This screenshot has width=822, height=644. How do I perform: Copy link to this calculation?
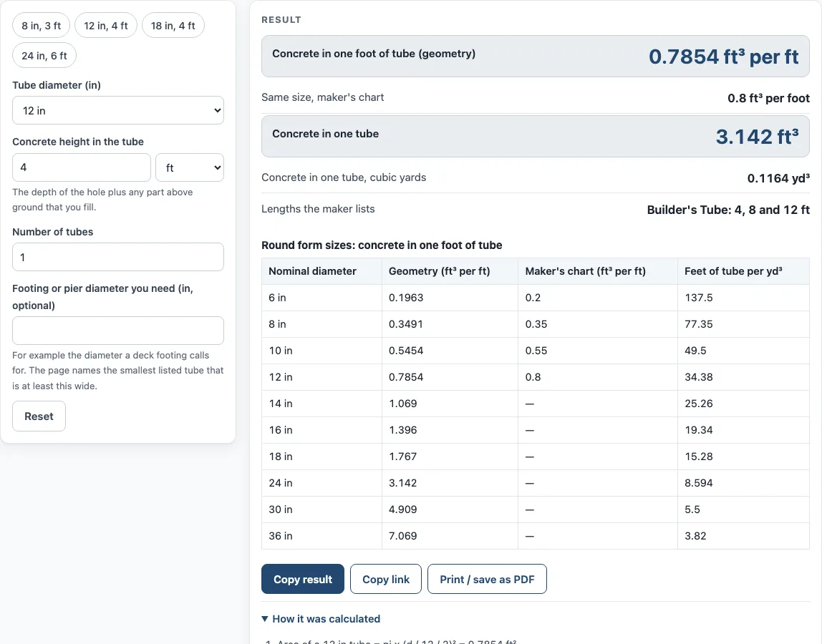(x=386, y=579)
